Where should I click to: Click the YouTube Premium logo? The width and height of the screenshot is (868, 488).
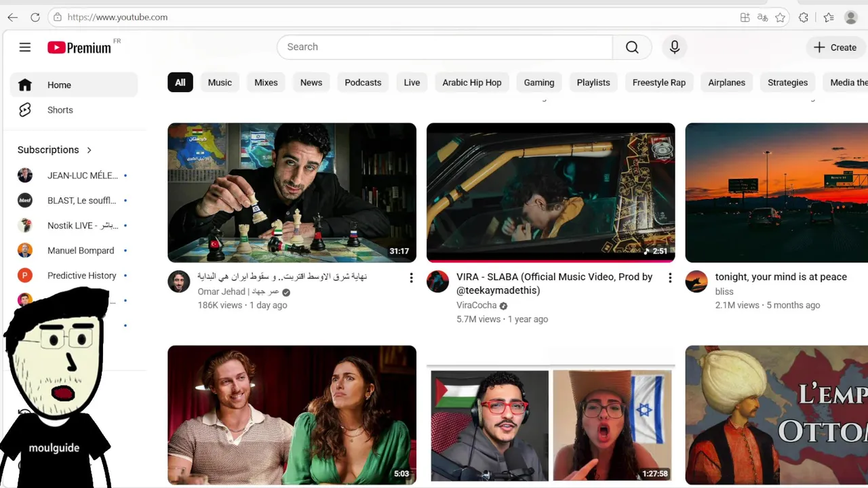point(79,47)
